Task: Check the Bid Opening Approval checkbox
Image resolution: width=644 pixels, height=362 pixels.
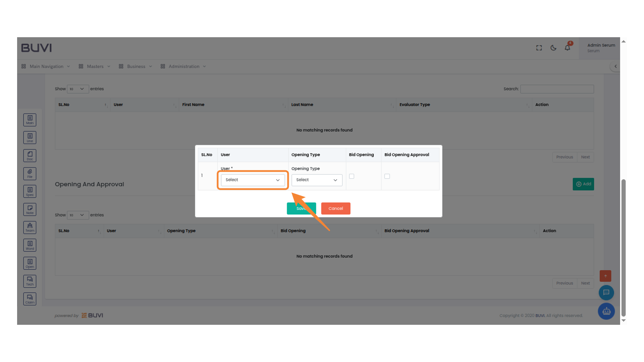Action: pos(387,176)
